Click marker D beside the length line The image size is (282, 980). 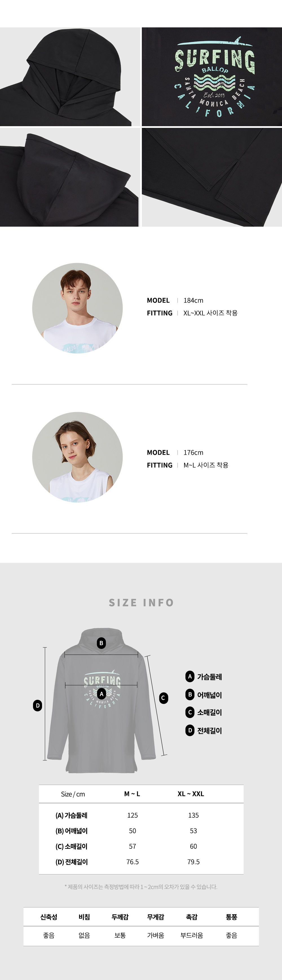point(37,706)
